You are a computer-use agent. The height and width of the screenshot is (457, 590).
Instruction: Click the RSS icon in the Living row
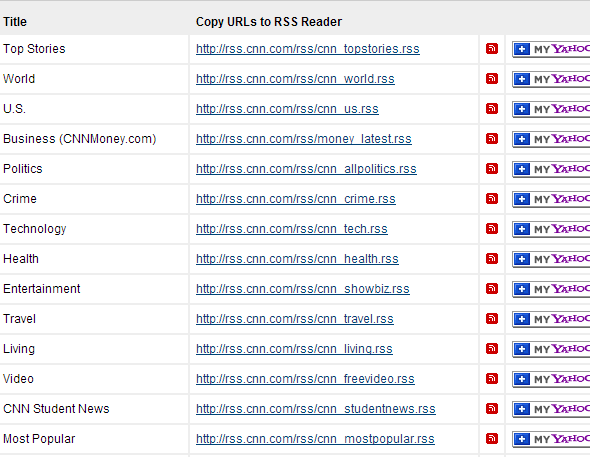click(492, 349)
